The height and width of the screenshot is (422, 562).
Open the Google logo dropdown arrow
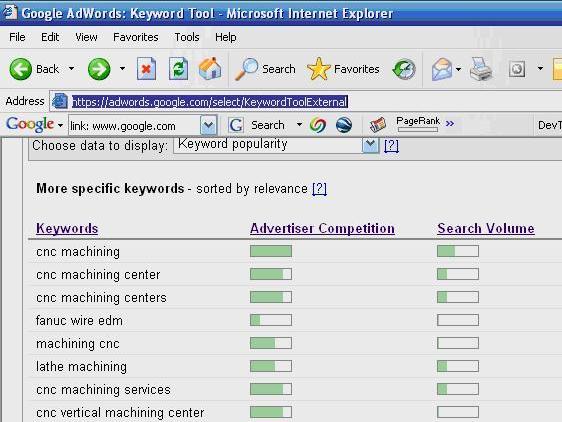(60, 125)
